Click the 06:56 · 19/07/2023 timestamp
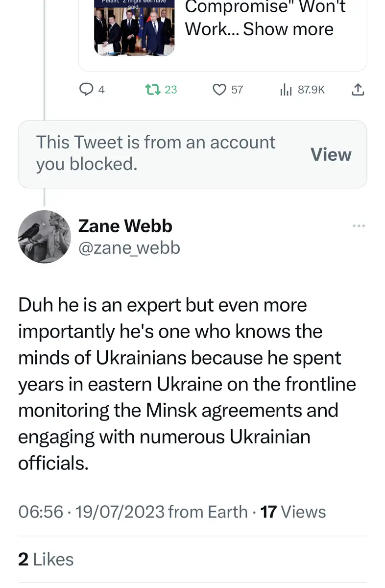Viewport: 385px width, 588px height. pos(91,512)
